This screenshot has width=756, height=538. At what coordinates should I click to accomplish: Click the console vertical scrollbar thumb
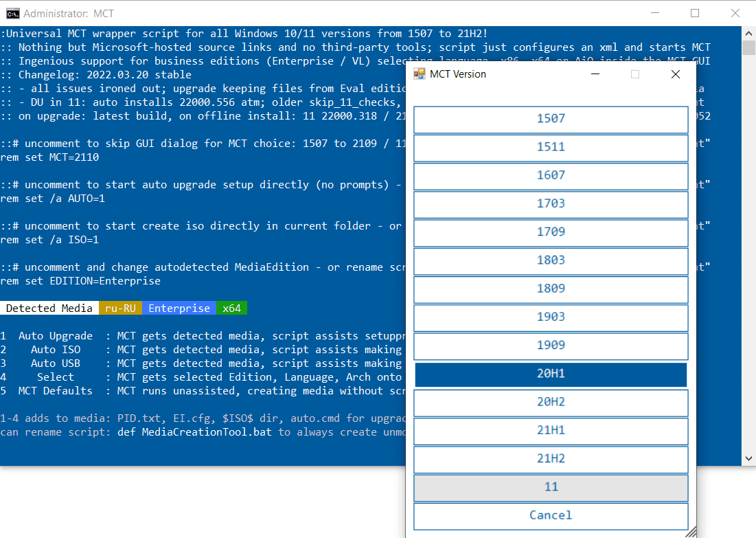click(748, 48)
